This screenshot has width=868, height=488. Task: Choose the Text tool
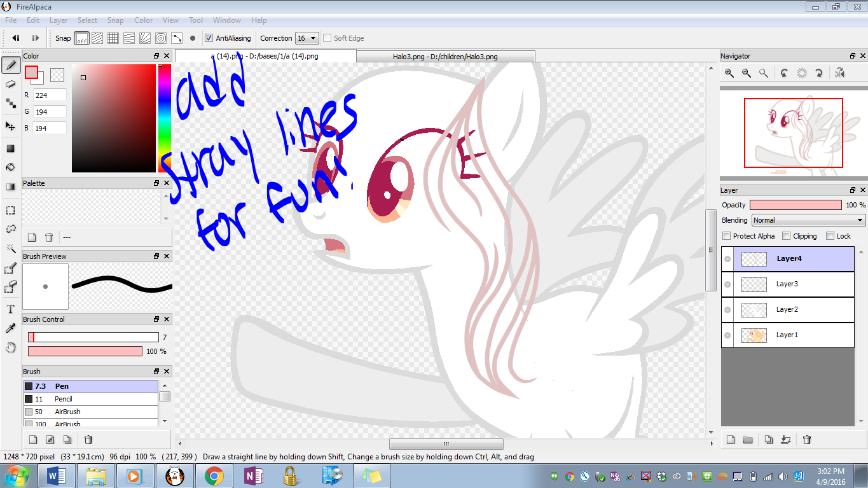(10, 309)
